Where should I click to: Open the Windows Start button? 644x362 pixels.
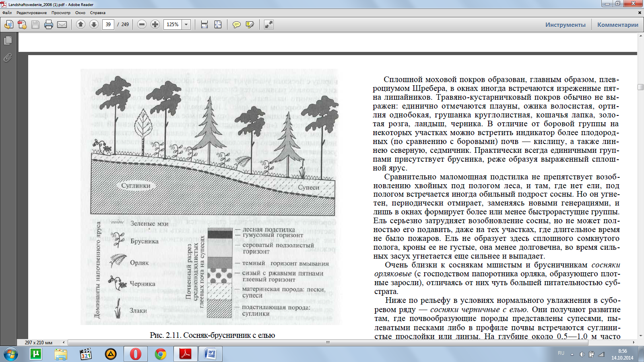(x=11, y=354)
